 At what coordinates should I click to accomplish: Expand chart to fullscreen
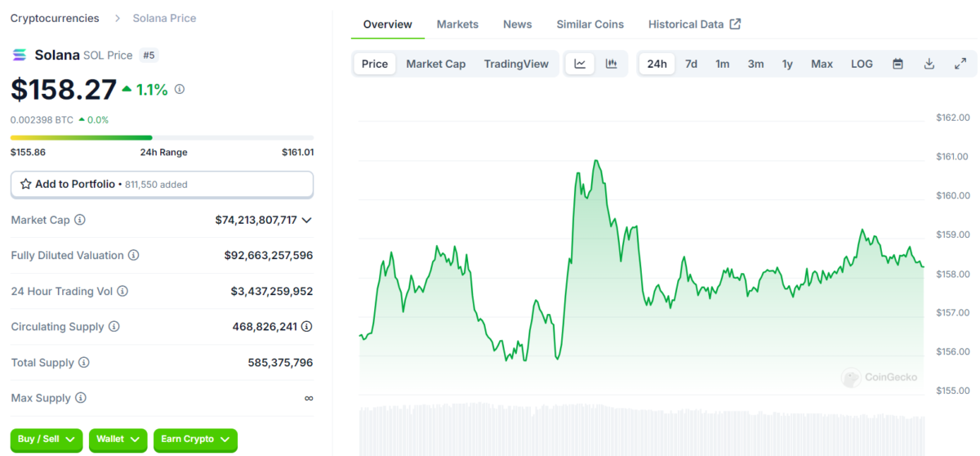point(960,64)
